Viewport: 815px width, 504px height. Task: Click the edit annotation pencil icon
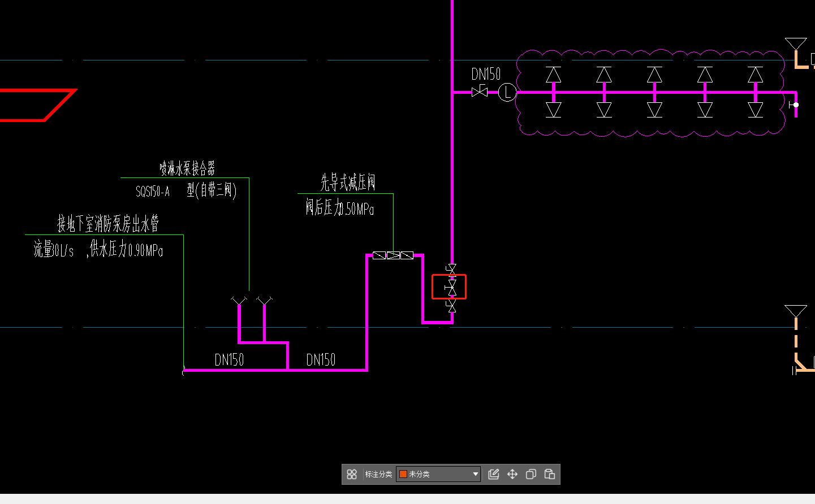(x=494, y=474)
